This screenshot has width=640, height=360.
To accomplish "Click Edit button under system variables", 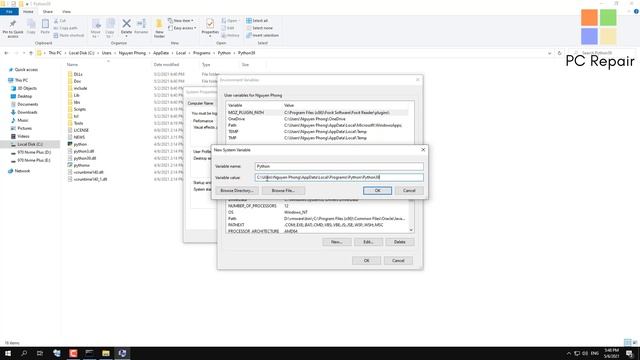I will 368,242.
